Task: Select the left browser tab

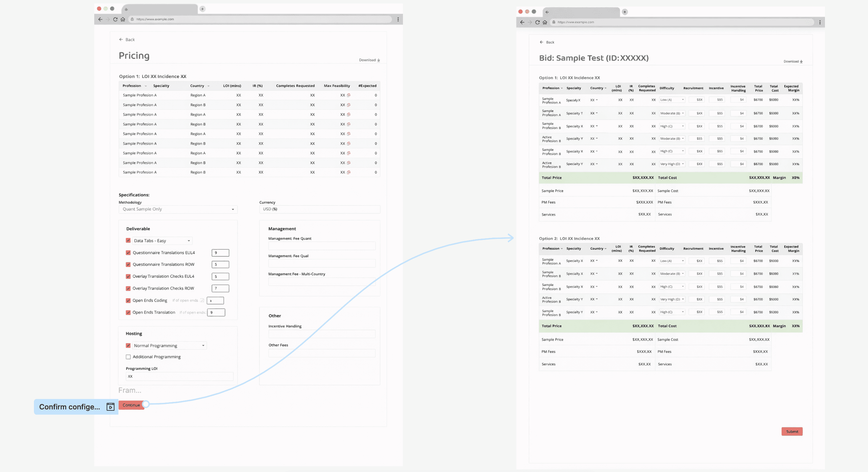Action: 160,9
